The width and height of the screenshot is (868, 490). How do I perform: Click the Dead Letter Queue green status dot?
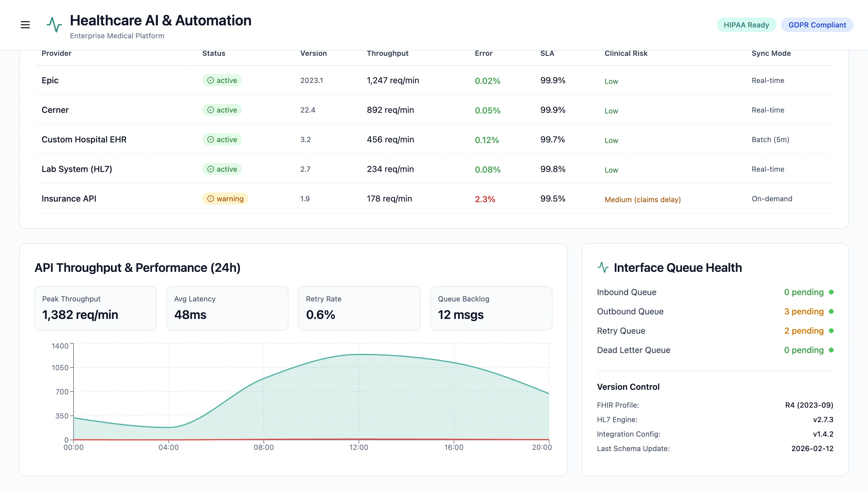(x=831, y=350)
